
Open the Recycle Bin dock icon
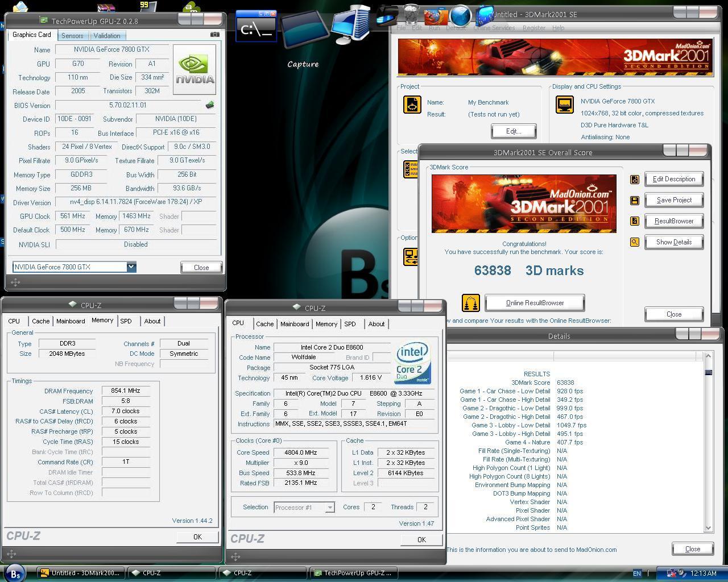point(411,14)
